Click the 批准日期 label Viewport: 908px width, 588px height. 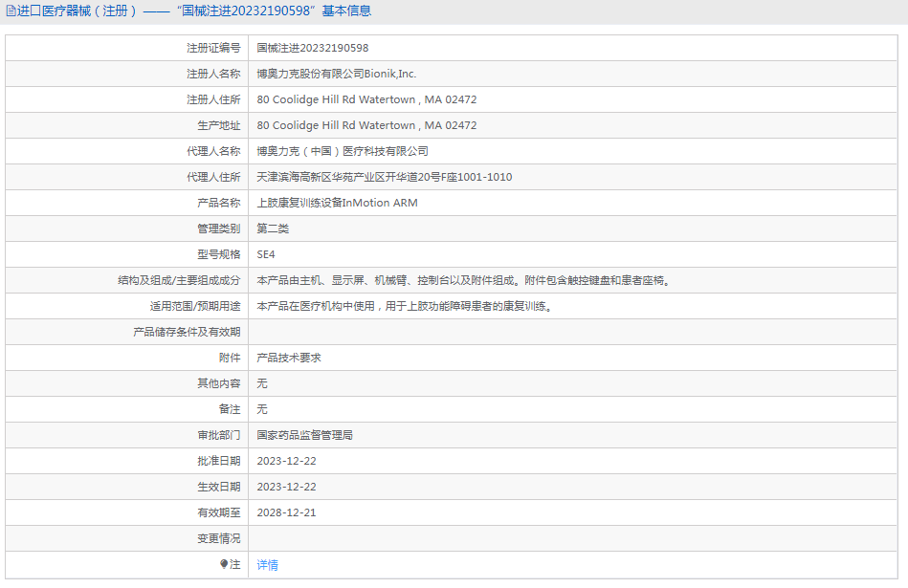pos(219,461)
